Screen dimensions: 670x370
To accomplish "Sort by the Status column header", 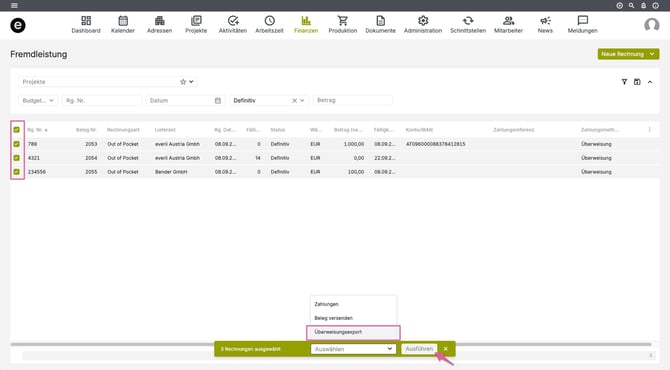I will tap(278, 130).
